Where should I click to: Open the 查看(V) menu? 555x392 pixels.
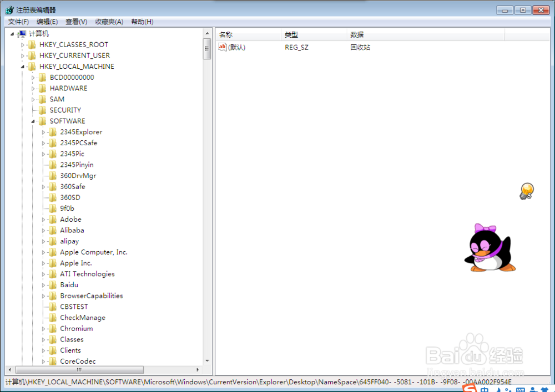click(77, 22)
